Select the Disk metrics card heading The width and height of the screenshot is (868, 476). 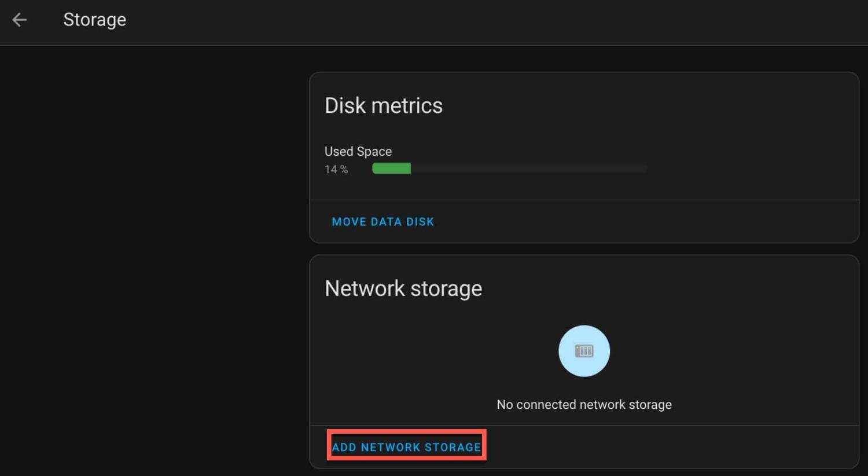click(x=384, y=105)
